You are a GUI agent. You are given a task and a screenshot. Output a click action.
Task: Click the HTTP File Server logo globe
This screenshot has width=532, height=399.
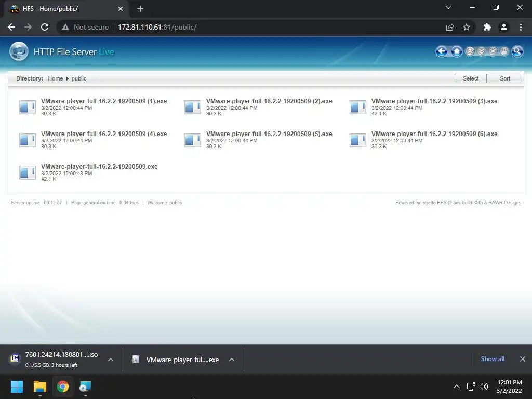pos(19,51)
